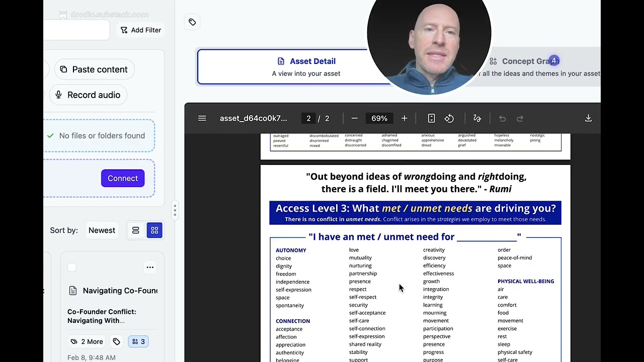Click the word 'spontaneity' in the document
Viewport: 644px width, 362px height.
(290, 306)
